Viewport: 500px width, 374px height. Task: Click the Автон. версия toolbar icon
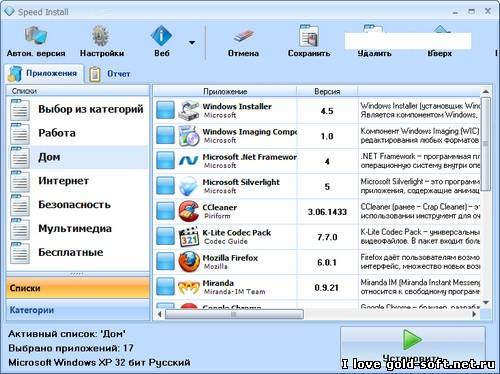[36, 35]
